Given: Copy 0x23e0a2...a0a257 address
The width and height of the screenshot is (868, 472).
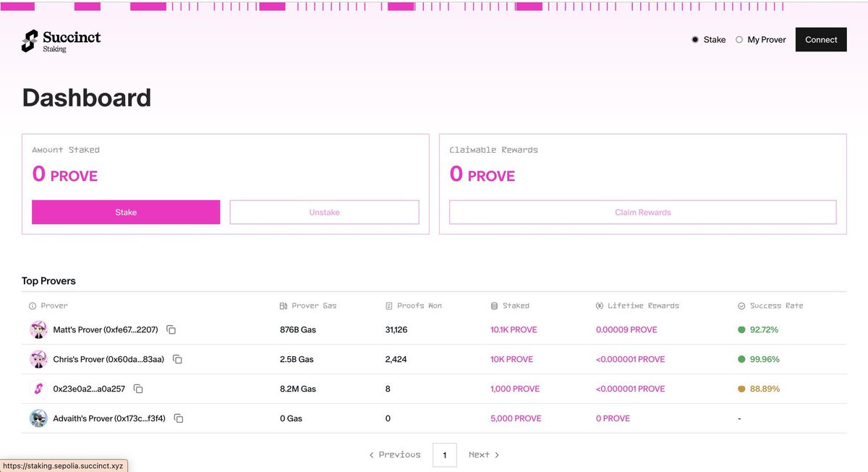Looking at the screenshot, I should pyautogui.click(x=138, y=389).
